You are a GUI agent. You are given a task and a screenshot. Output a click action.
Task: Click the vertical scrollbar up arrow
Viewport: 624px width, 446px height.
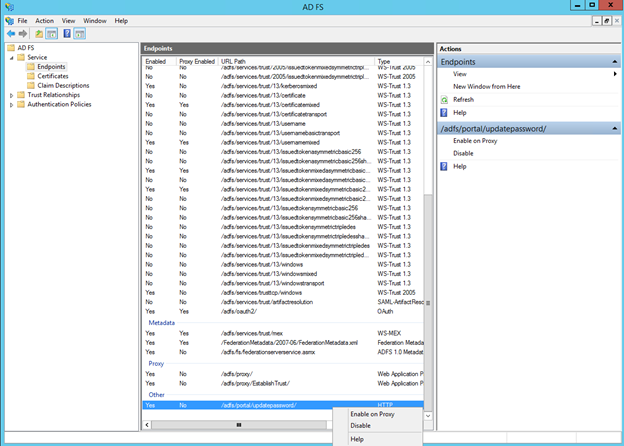pyautogui.click(x=428, y=62)
